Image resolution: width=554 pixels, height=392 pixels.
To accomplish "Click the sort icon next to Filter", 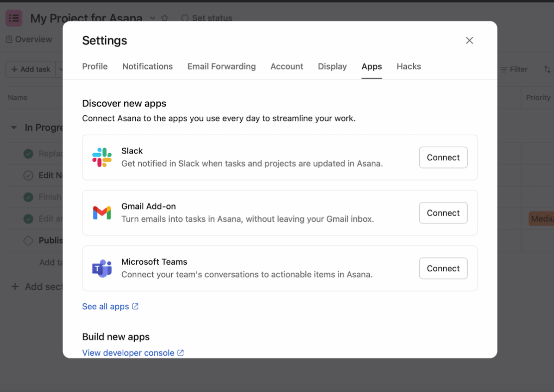I will [547, 69].
